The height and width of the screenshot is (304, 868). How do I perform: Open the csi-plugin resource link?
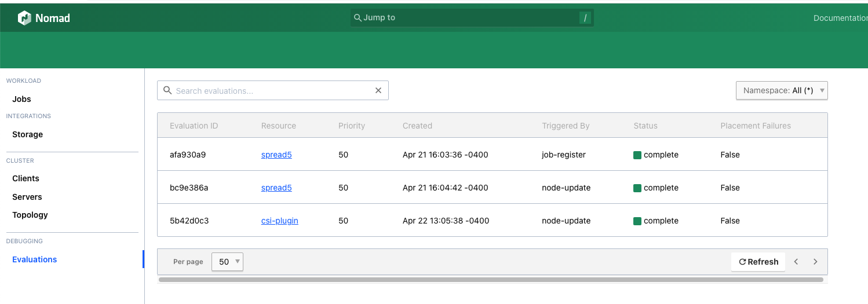pos(280,221)
